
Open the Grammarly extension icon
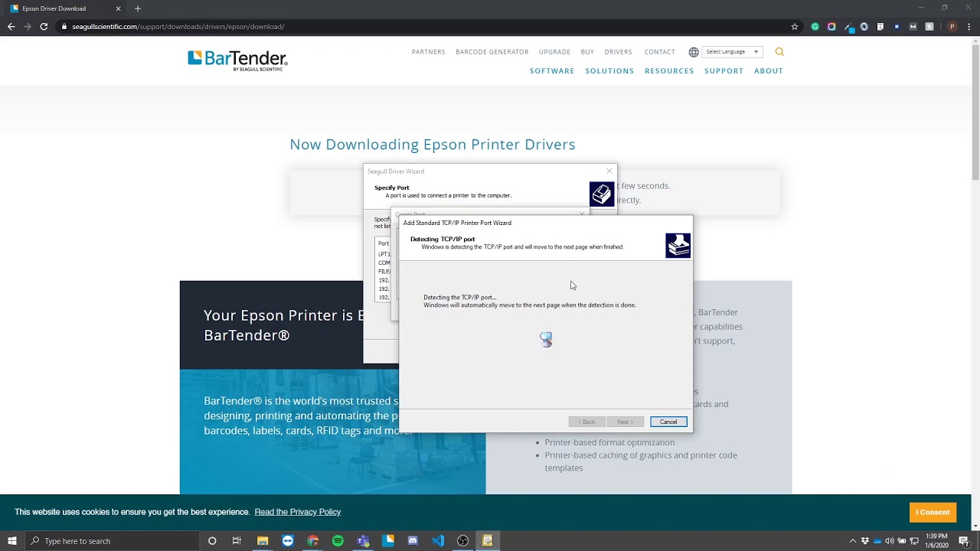tap(815, 27)
